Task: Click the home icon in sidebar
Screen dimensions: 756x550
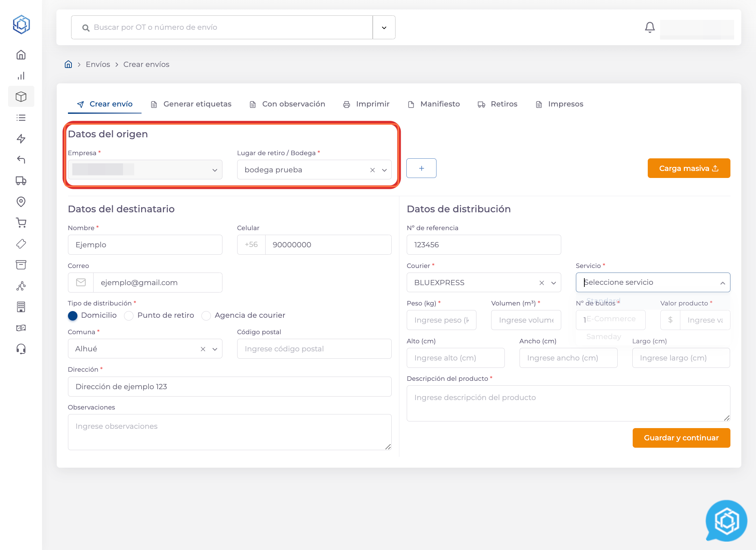Action: pos(21,55)
